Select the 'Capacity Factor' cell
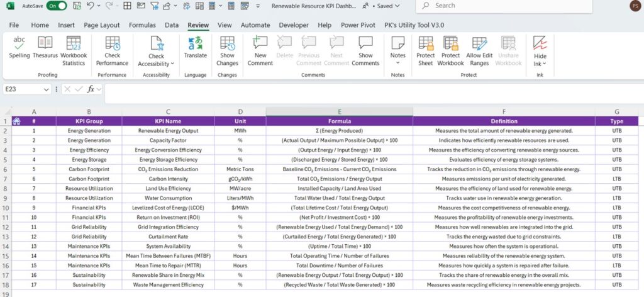The height and width of the screenshot is (297, 644). 169,140
